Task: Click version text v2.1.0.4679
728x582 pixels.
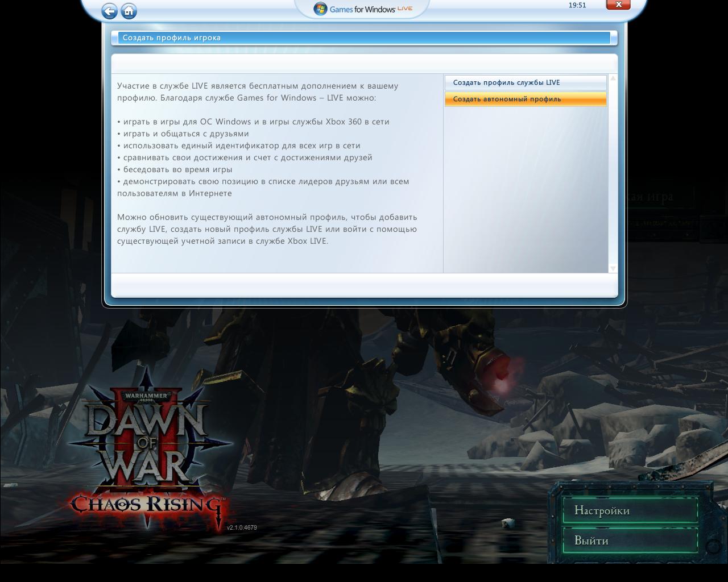Action: [x=242, y=527]
